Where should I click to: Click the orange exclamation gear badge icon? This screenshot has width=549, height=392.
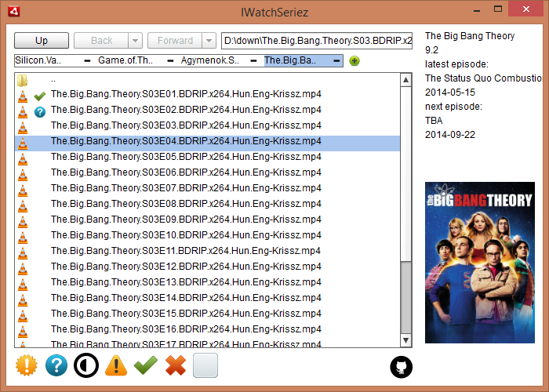pyautogui.click(x=26, y=365)
